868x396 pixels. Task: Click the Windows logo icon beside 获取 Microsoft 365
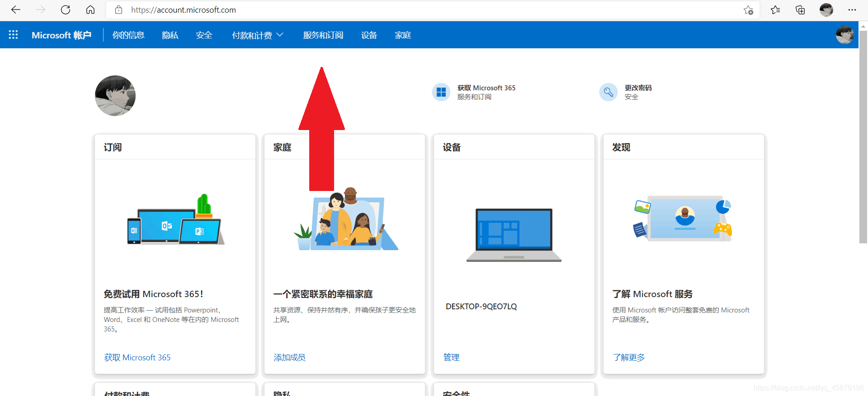pyautogui.click(x=441, y=92)
